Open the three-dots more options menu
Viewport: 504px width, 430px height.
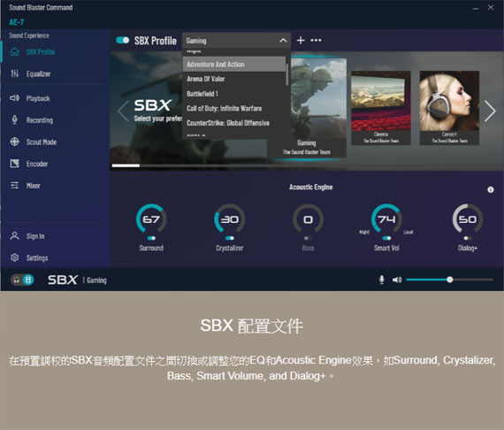pos(316,40)
